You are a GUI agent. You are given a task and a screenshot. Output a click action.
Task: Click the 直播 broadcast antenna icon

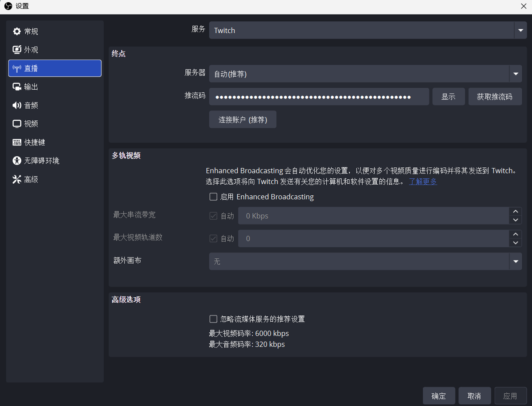(16, 68)
